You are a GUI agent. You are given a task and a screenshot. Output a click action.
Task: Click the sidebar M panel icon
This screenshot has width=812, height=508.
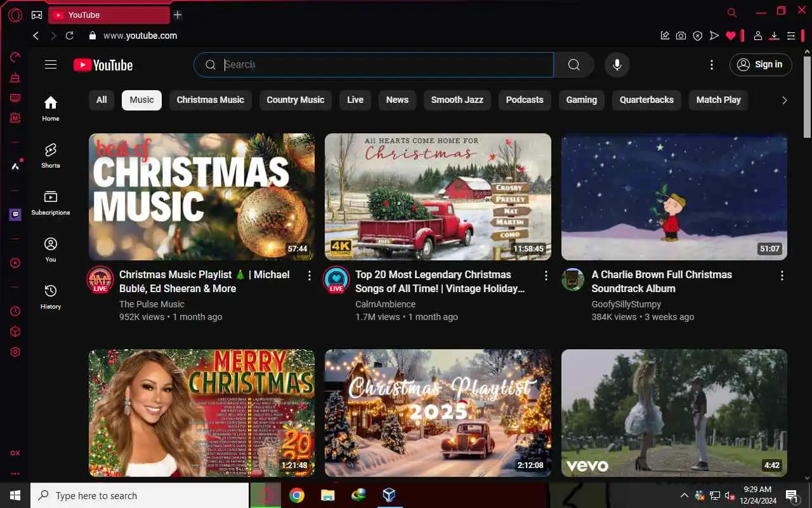(15, 118)
